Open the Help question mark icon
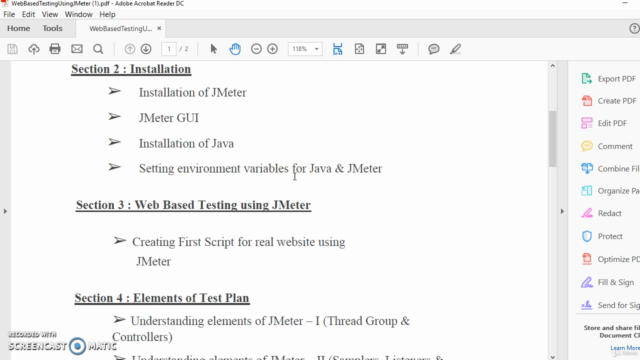Screen dimensions: 640x360 634,29
